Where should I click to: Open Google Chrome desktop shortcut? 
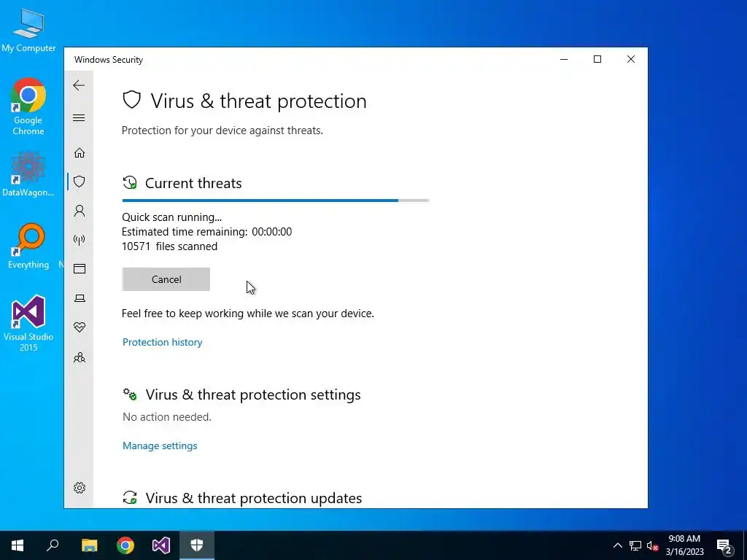(x=28, y=106)
